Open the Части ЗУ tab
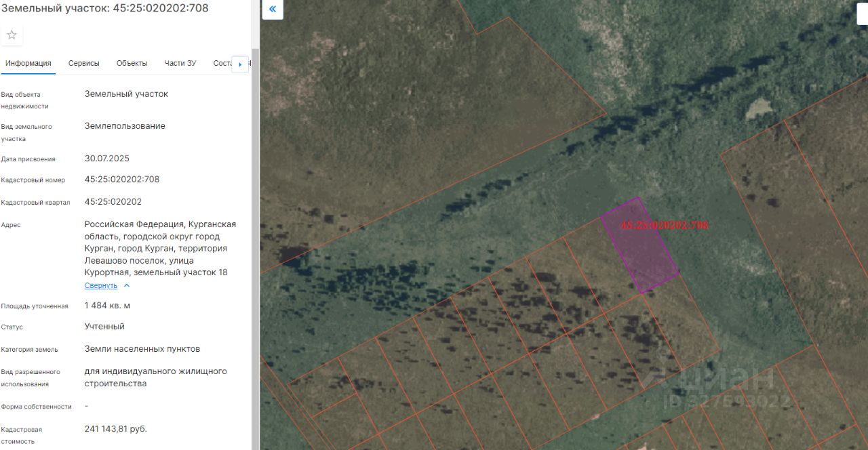 (180, 63)
